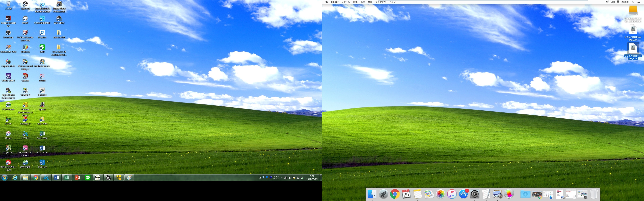Open Windows Explorer from the taskbar
The width and height of the screenshot is (644, 201).
(25, 178)
